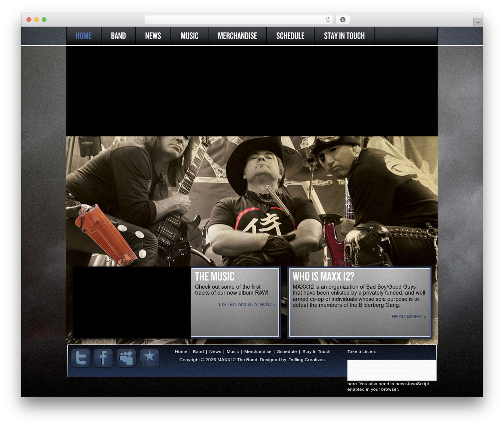504x427 pixels.
Task: Open the MySpace social icon
Action: [x=126, y=358]
